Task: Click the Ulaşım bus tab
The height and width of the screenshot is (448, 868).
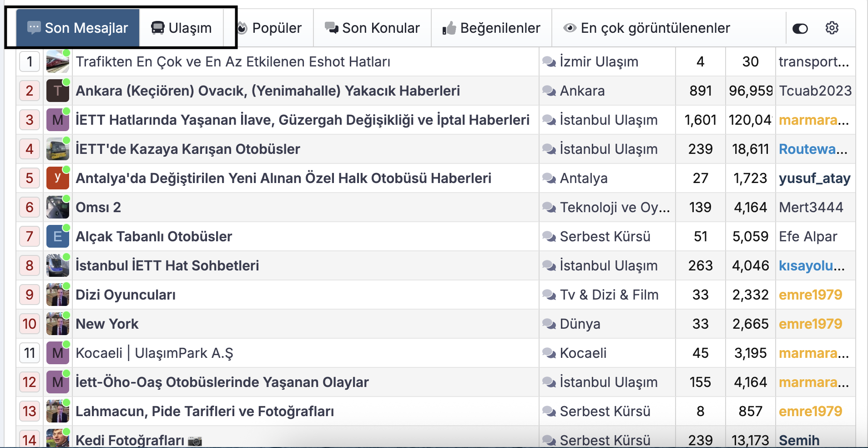Action: tap(182, 28)
